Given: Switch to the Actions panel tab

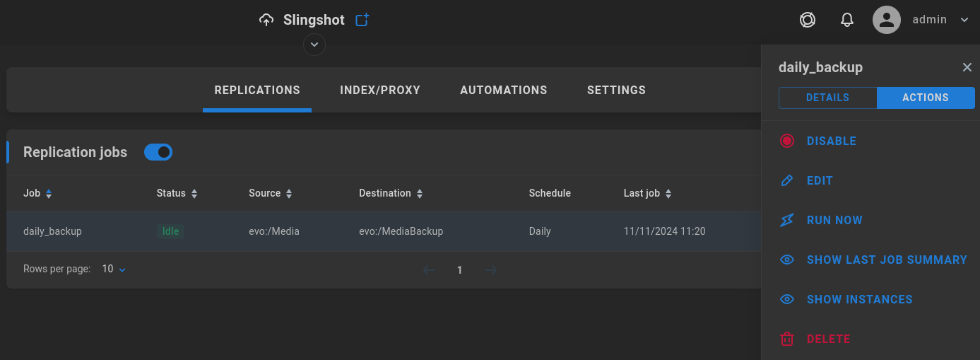Looking at the screenshot, I should (x=926, y=98).
